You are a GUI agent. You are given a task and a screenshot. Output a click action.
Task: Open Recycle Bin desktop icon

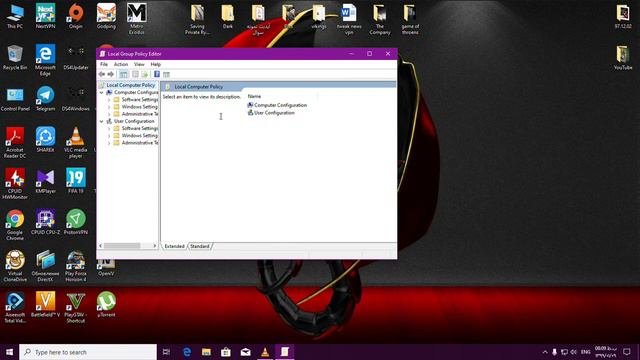click(x=15, y=58)
